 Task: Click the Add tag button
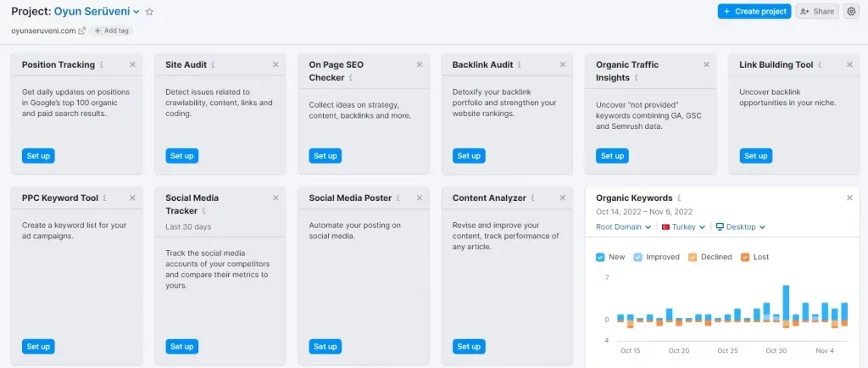(x=111, y=31)
